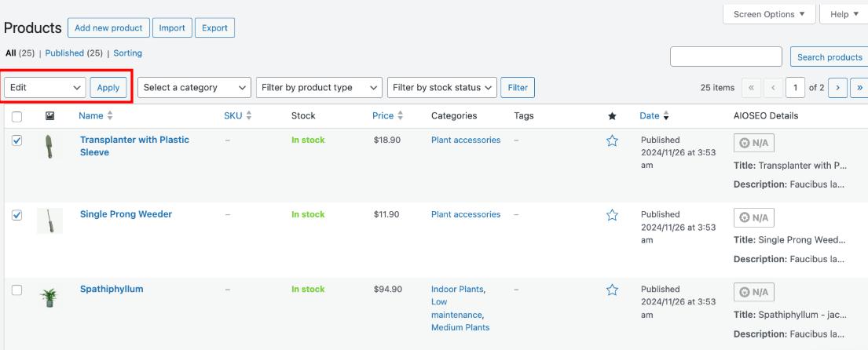
Task: Sort by the featured star column header
Action: [613, 116]
